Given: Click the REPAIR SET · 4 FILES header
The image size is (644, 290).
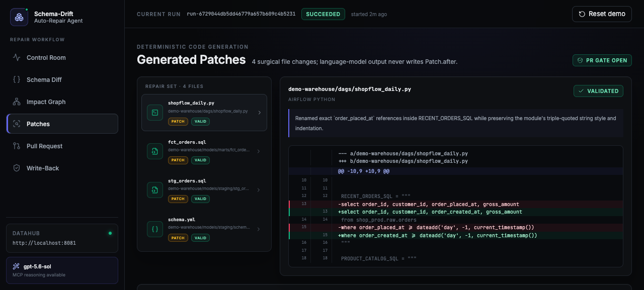Looking at the screenshot, I should [x=174, y=86].
